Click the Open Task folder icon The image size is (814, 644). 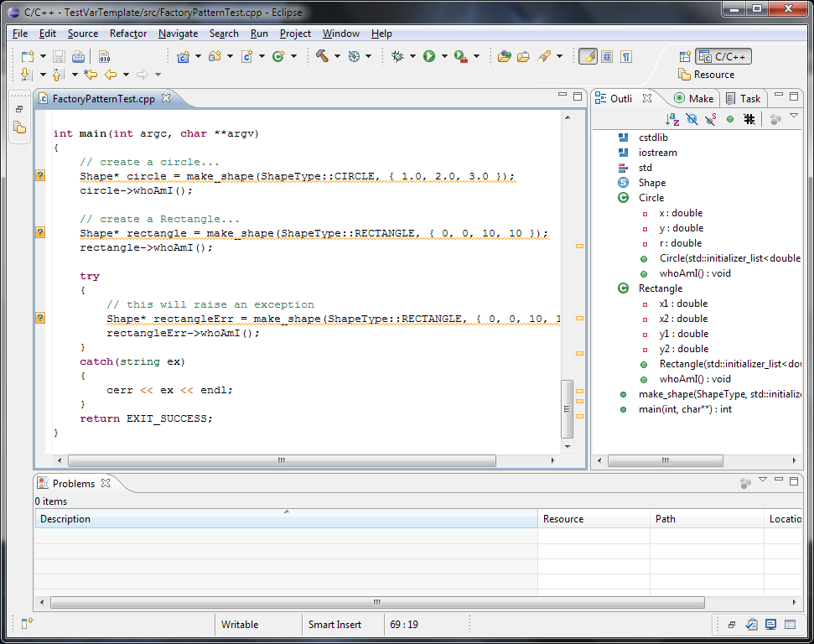click(523, 56)
